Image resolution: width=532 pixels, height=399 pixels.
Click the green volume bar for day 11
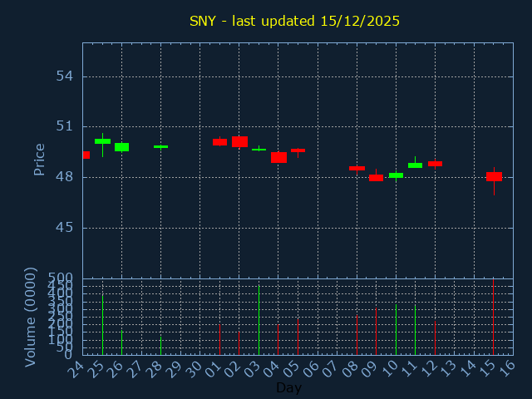415,330
